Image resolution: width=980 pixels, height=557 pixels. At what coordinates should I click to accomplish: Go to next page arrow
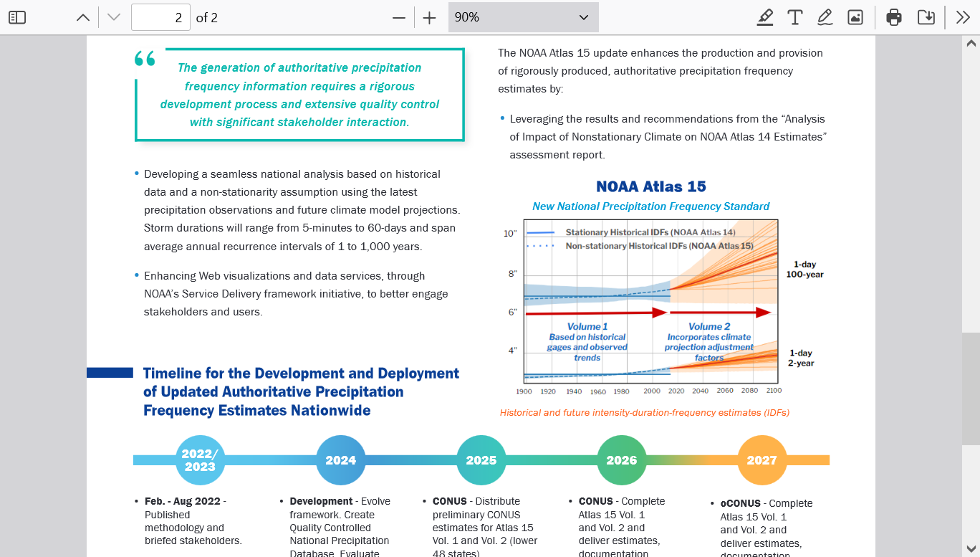point(114,17)
